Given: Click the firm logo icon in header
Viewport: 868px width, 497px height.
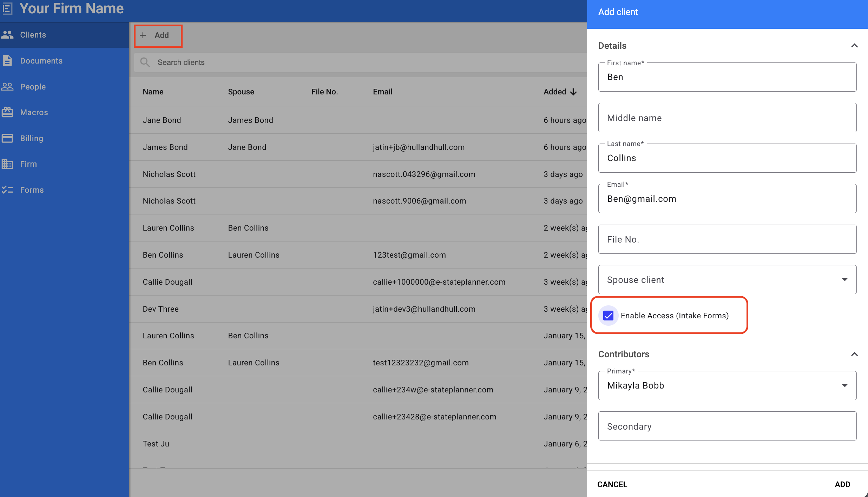Looking at the screenshot, I should [x=7, y=8].
